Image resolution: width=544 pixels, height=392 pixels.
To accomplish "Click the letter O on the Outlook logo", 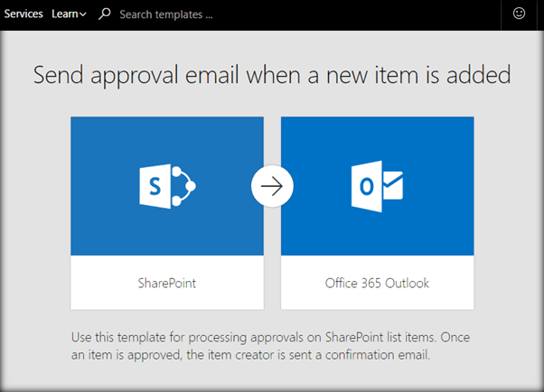I will point(364,188).
